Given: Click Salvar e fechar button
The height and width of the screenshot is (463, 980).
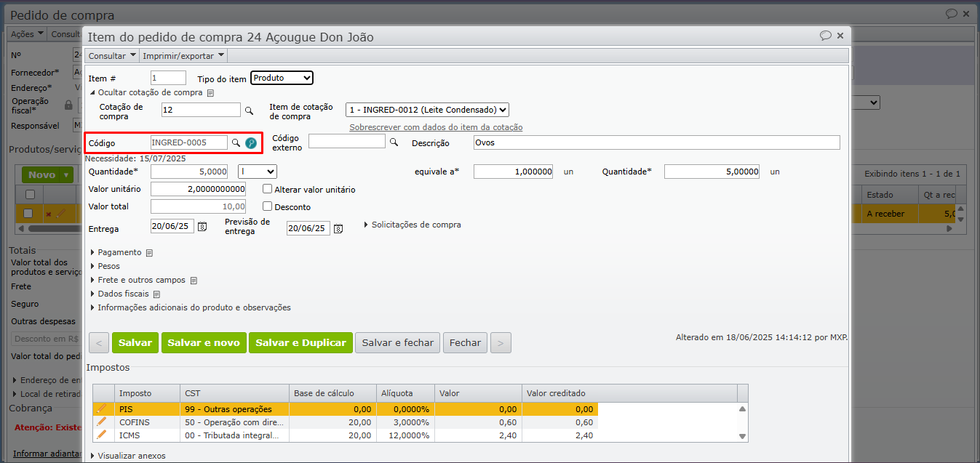Looking at the screenshot, I should (x=397, y=342).
